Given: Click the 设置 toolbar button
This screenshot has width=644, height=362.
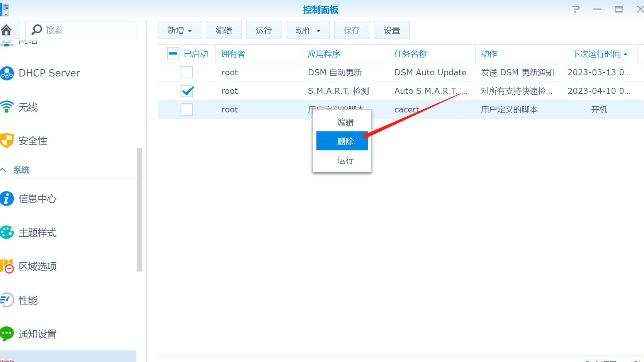Looking at the screenshot, I should 392,30.
